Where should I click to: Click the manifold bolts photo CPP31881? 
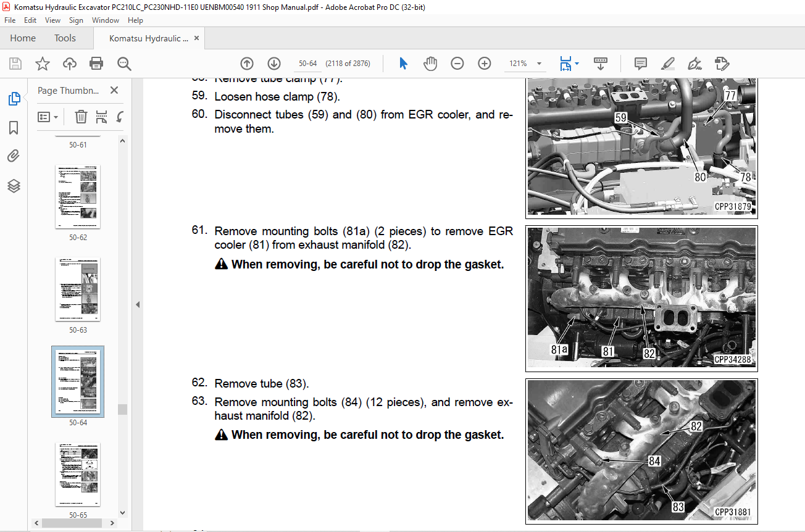[641, 450]
